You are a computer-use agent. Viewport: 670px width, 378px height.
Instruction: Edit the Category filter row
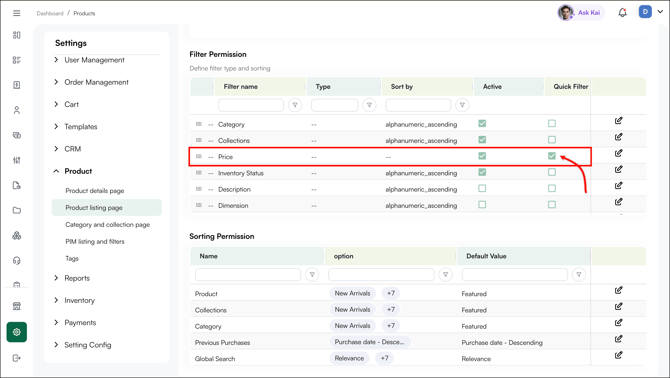618,121
